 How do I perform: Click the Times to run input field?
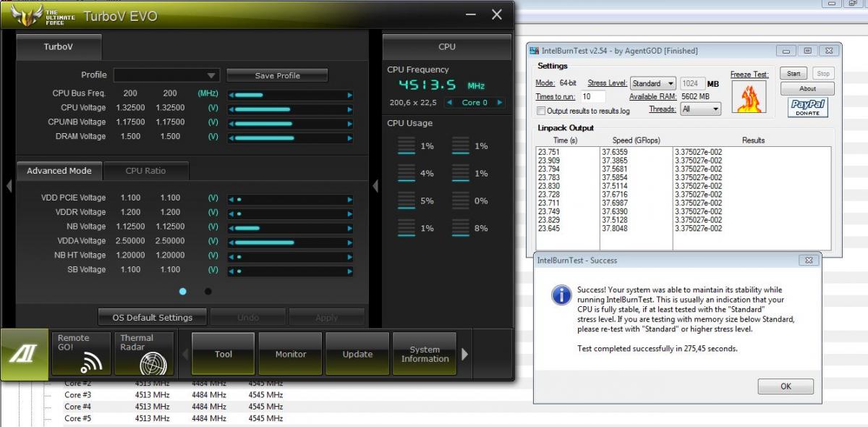click(x=592, y=96)
